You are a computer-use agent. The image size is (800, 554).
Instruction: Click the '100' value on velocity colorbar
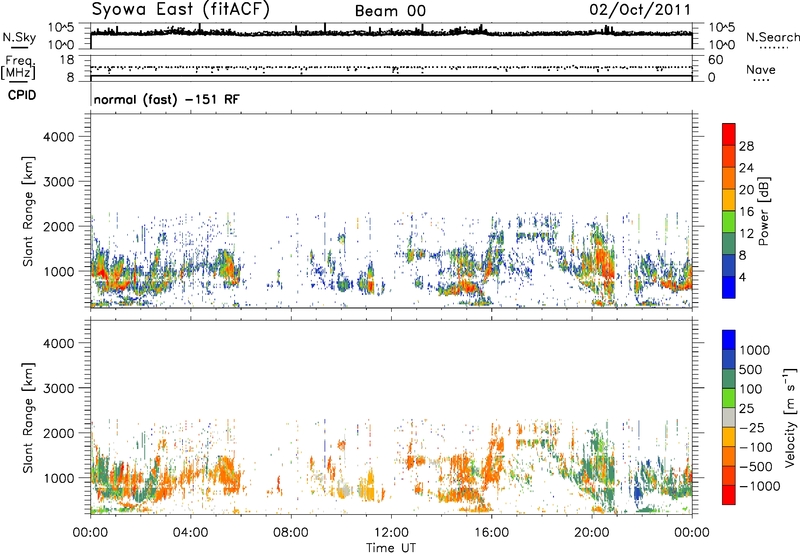click(x=751, y=389)
